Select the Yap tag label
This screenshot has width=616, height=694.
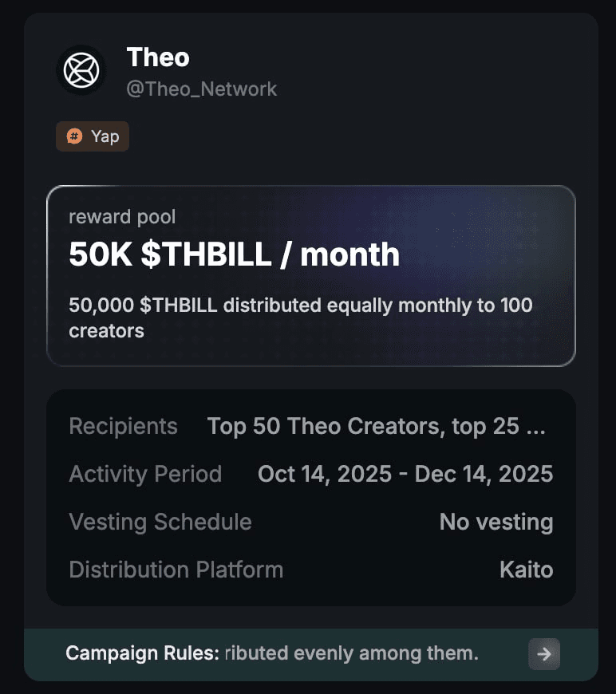105,136
